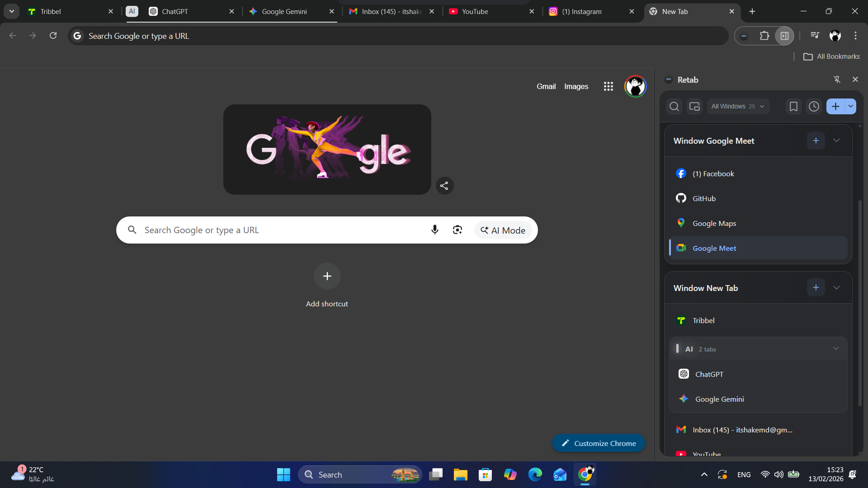Open Gmail from the top right link
Image resolution: width=868 pixels, height=488 pixels.
coord(546,86)
